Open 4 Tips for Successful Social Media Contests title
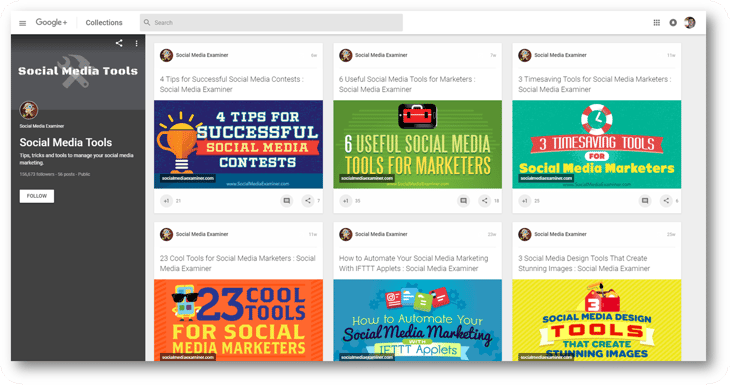The width and height of the screenshot is (730, 385). point(231,84)
